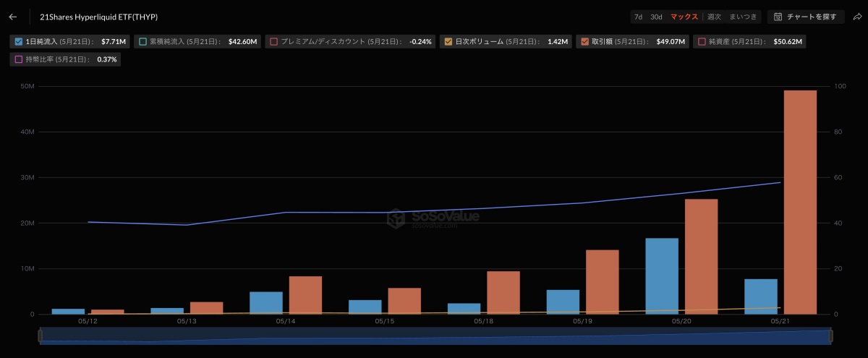Screen dimensions: 868x358
Task: Click the 05/19 orange 取引額 bar
Action: tap(602, 282)
